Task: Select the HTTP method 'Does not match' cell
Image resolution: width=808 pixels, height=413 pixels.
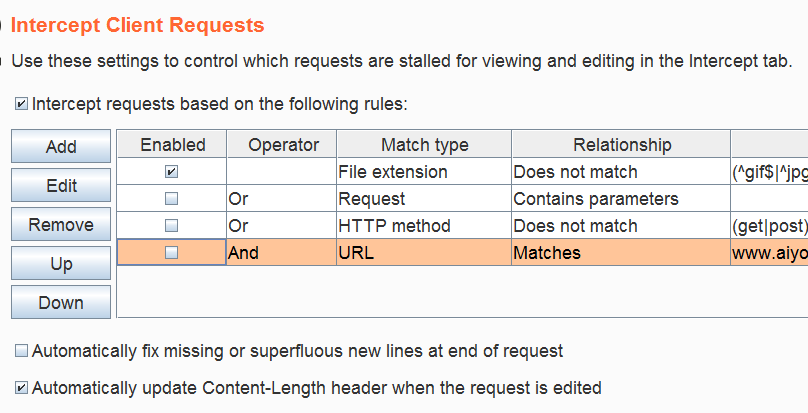Action: click(621, 225)
